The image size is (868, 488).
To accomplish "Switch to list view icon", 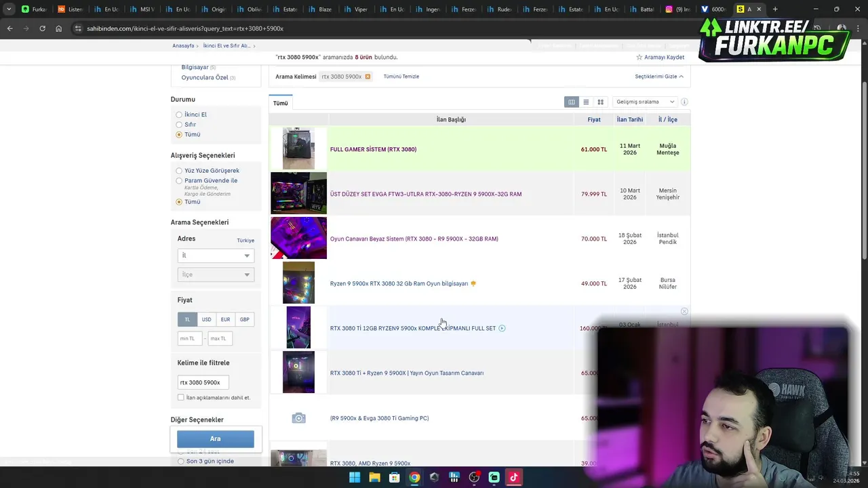I will (x=586, y=102).
